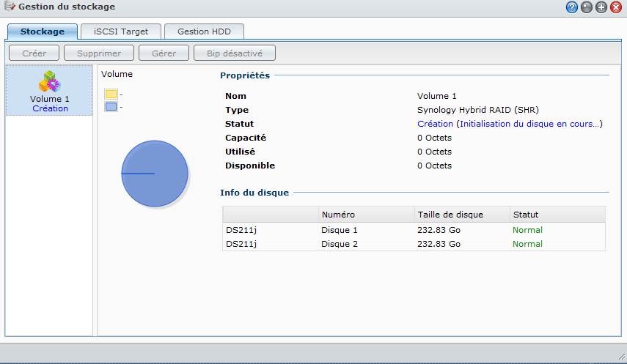Viewport: 627px width, 364px height.
Task: Click the Disponible 0 Octets value
Action: pyautogui.click(x=434, y=166)
